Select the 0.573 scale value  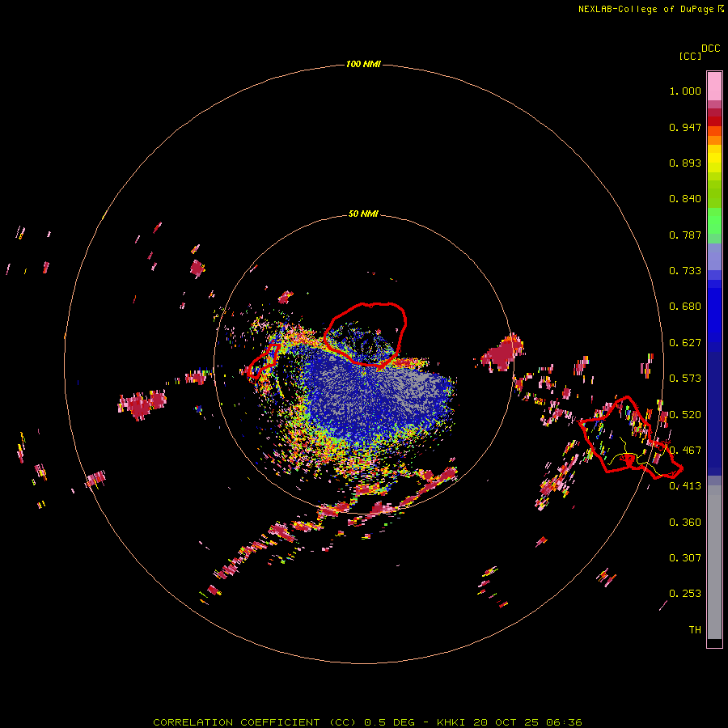coord(685,379)
